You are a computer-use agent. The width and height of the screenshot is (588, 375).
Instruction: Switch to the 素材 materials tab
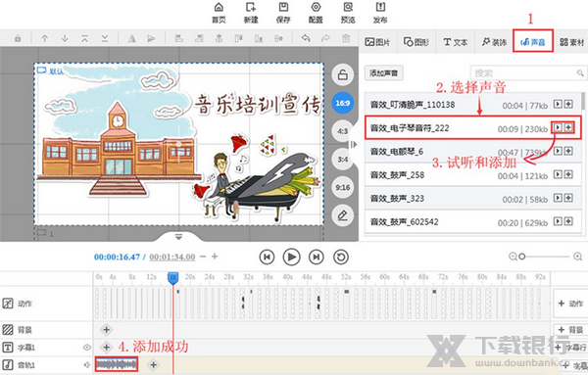coord(571,42)
